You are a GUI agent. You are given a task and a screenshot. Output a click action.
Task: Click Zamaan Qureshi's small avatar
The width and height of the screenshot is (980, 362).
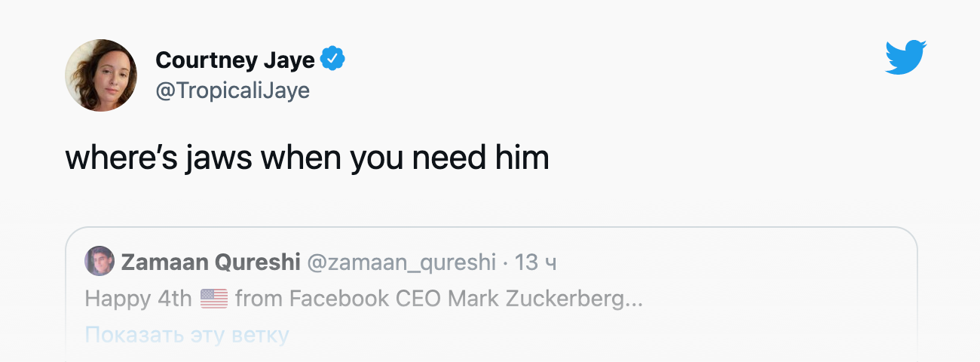click(100, 261)
